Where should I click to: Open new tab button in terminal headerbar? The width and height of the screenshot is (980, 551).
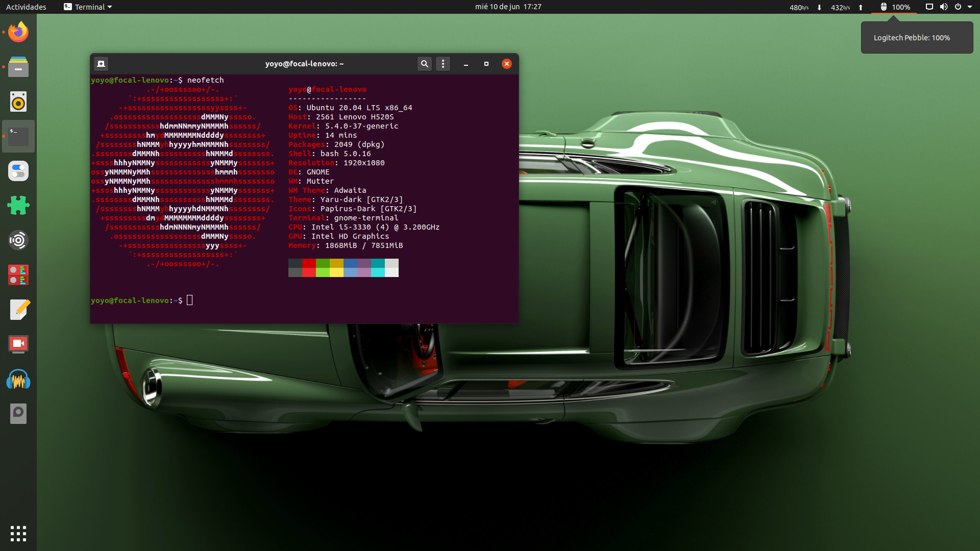tap(101, 64)
